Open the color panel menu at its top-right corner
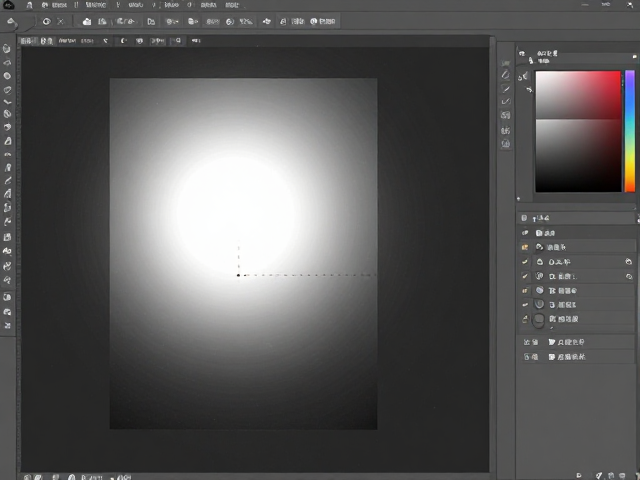640x480 pixels. 635,56
